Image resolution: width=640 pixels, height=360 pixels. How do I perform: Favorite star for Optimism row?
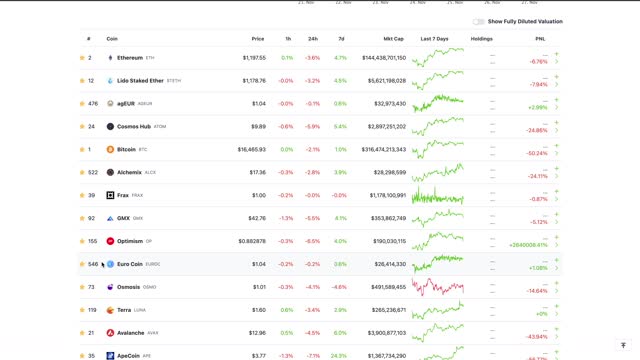click(82, 241)
